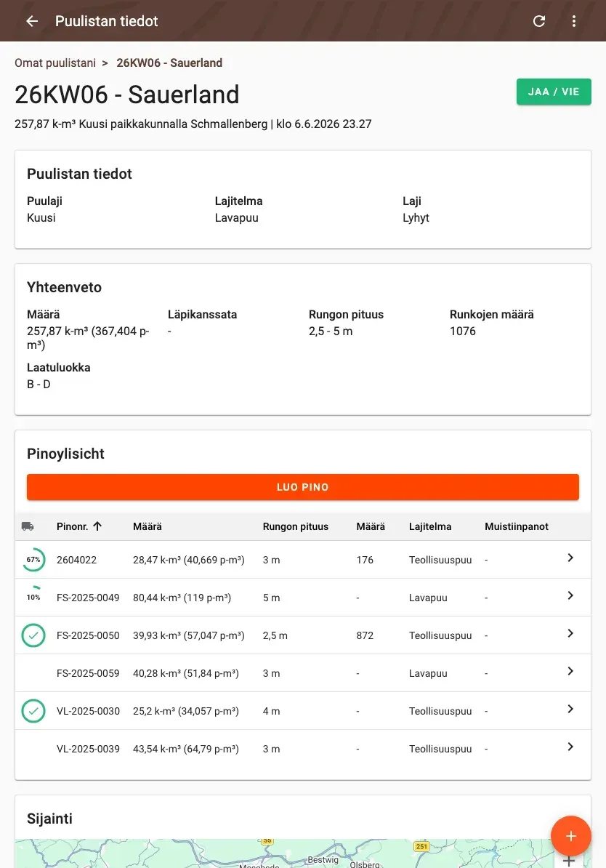Click the Puulaji value Kuusi
606x868 pixels.
[x=41, y=217]
